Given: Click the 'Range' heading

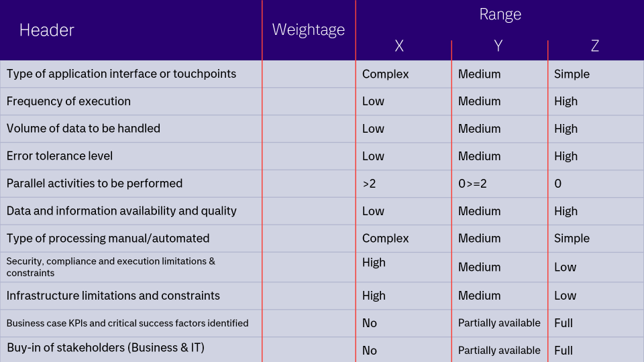Looking at the screenshot, I should click(x=500, y=15).
